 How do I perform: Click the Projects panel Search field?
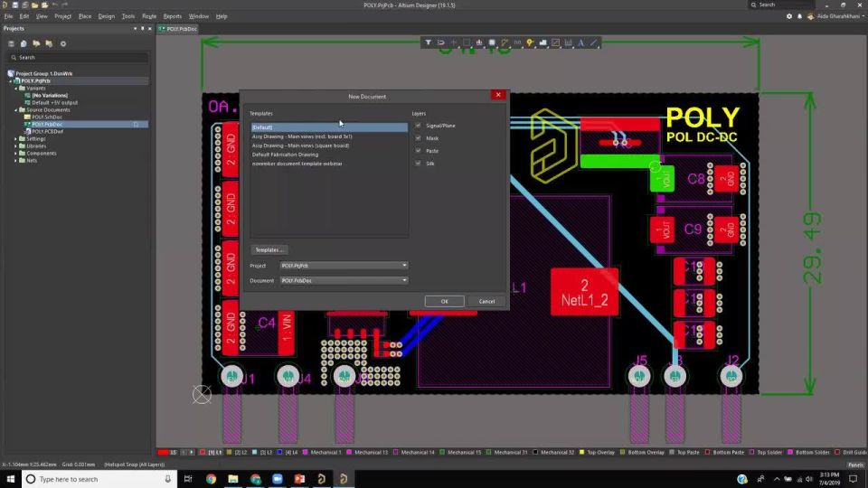(78, 58)
